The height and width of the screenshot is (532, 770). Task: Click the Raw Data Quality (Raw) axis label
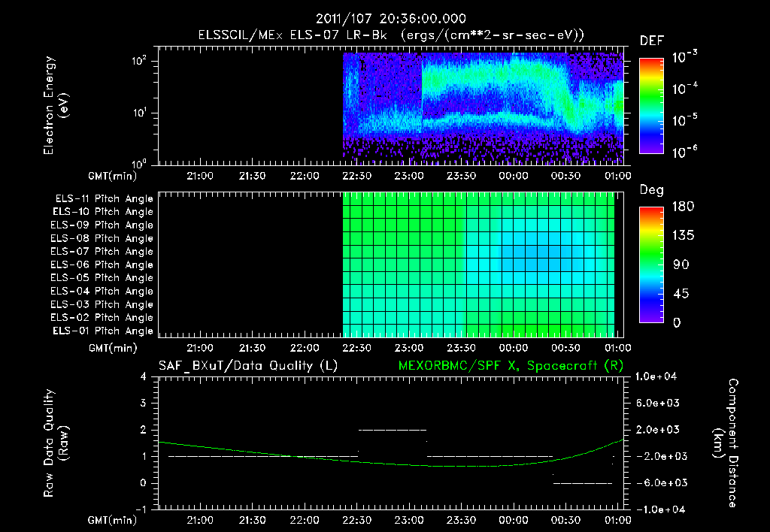coord(56,443)
